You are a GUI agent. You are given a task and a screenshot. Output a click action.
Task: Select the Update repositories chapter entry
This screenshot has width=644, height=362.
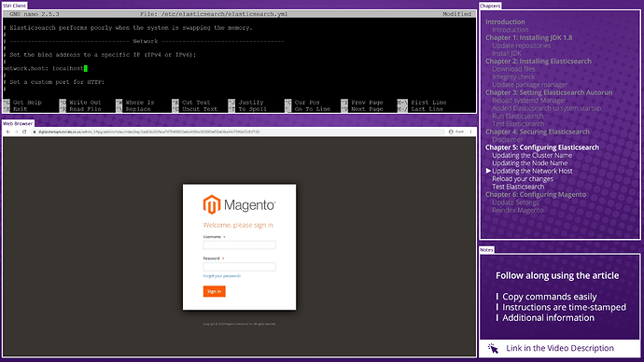pyautogui.click(x=521, y=46)
